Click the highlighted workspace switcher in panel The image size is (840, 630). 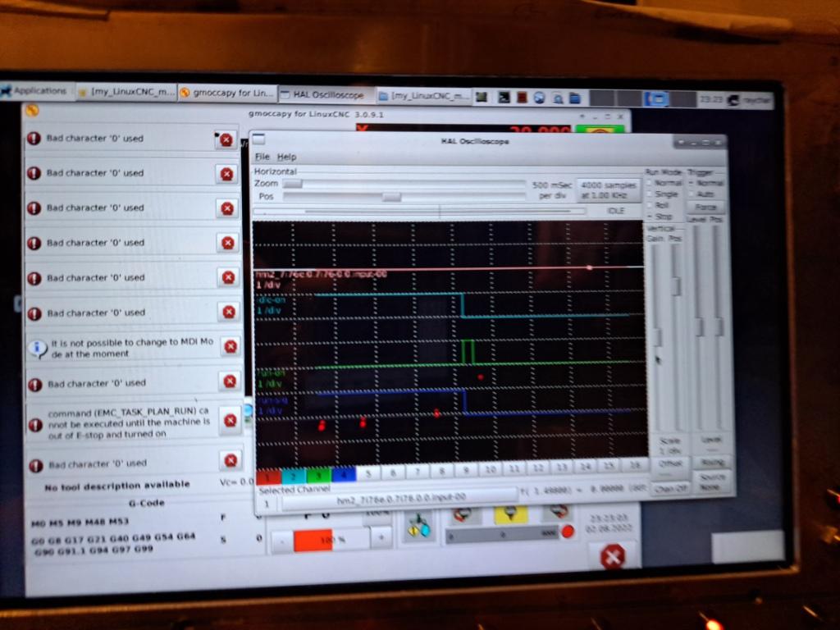657,99
